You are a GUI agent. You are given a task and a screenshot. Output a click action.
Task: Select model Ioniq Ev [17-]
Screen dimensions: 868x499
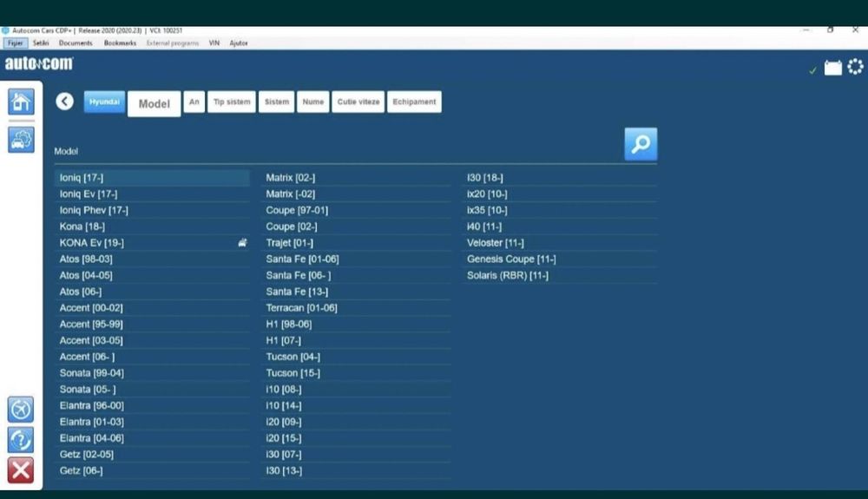(152, 194)
